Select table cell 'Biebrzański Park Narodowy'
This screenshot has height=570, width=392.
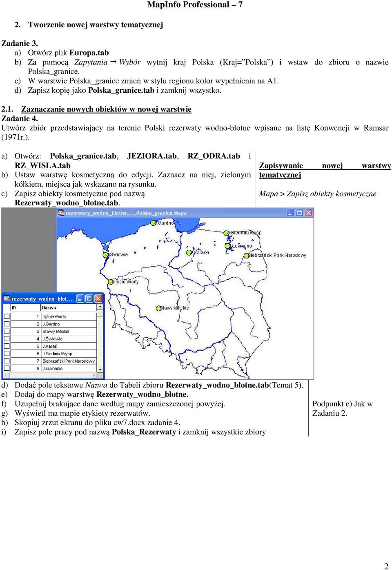click(x=69, y=361)
